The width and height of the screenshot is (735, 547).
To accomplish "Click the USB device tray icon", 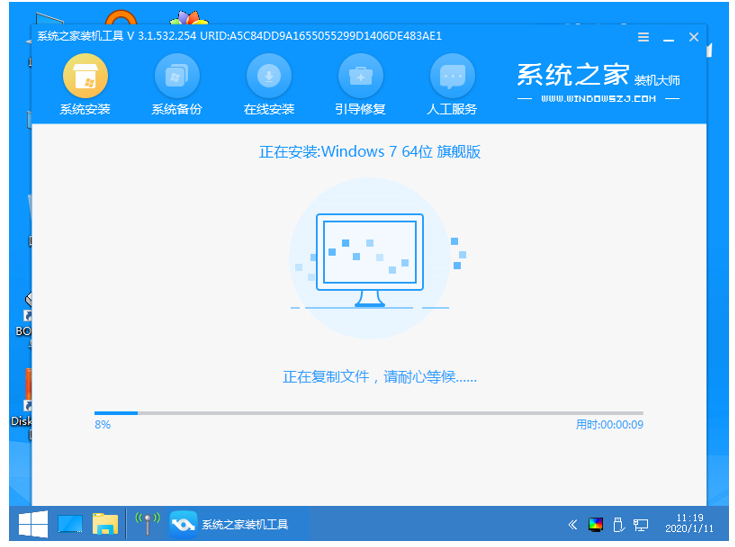I will pyautogui.click(x=618, y=524).
